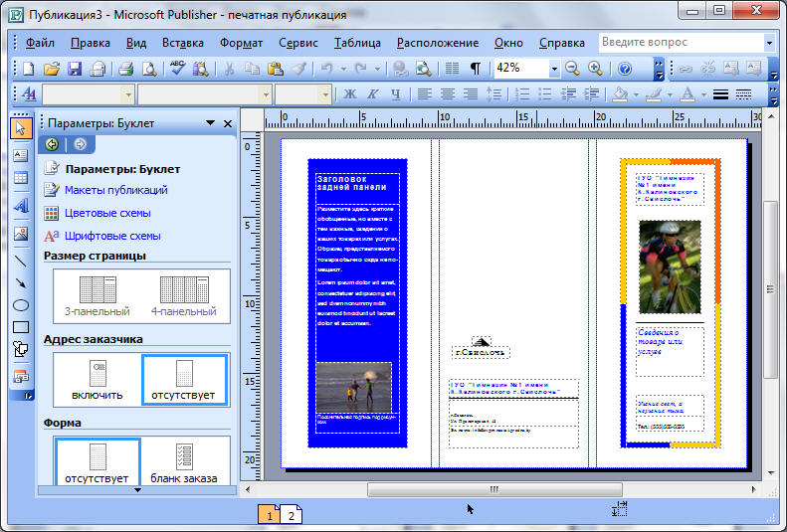Open the help question box dropdown
The height and width of the screenshot is (532, 787).
tap(769, 43)
